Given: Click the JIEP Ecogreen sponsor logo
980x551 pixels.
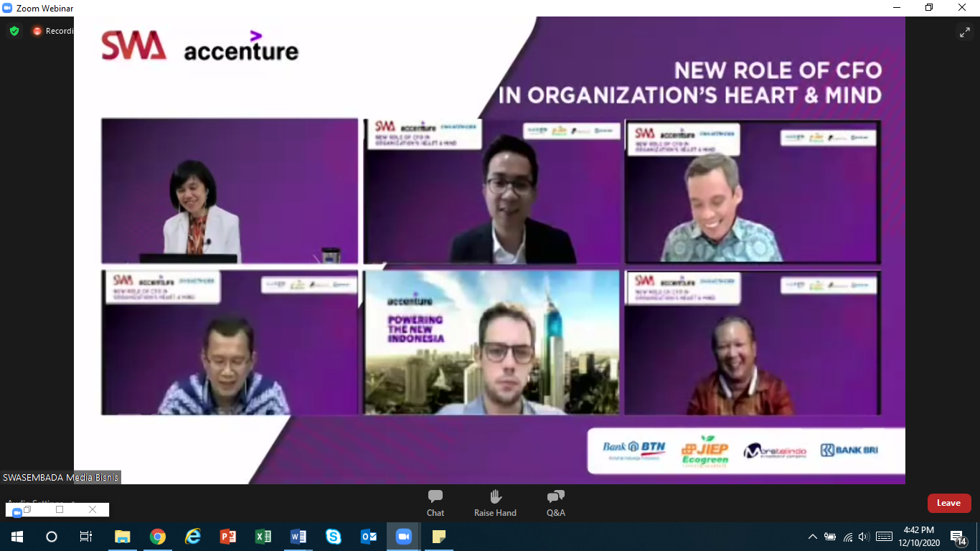Looking at the screenshot, I should click(x=705, y=452).
